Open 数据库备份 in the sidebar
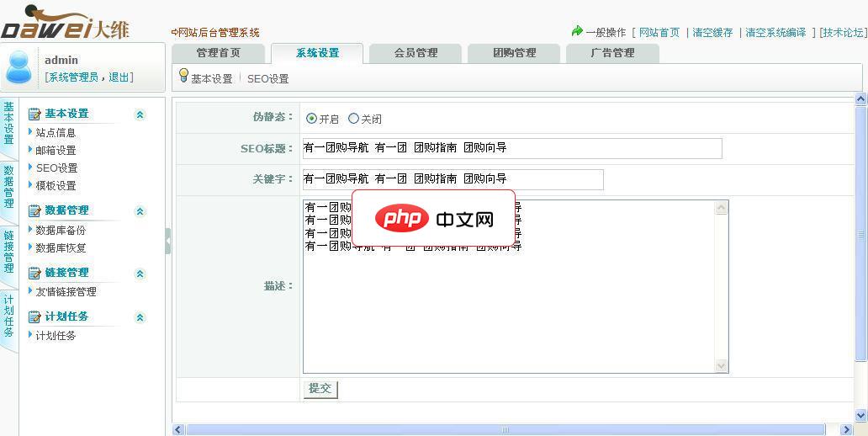868x436 pixels. click(x=61, y=231)
